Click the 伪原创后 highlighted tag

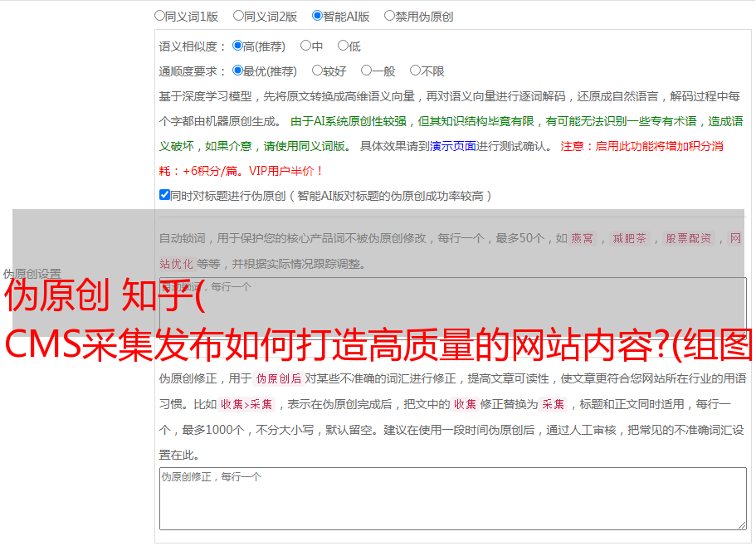(x=279, y=378)
